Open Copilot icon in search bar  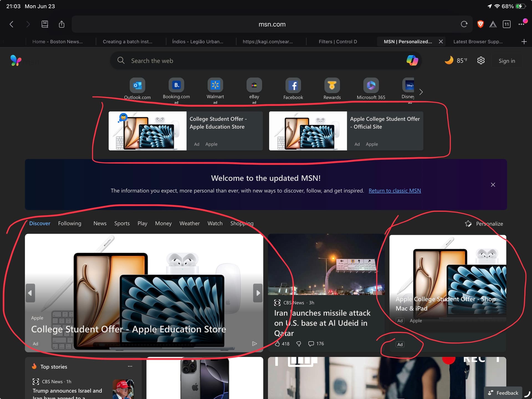coord(412,60)
